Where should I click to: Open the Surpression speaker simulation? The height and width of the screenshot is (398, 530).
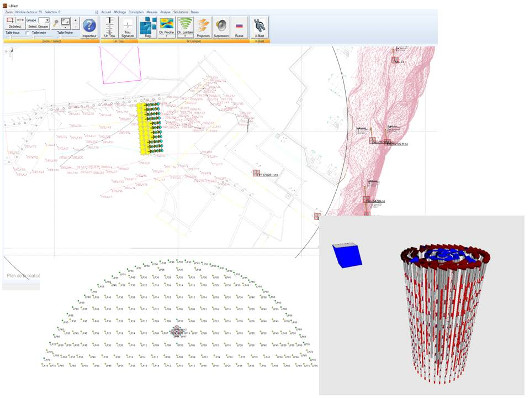(221, 27)
